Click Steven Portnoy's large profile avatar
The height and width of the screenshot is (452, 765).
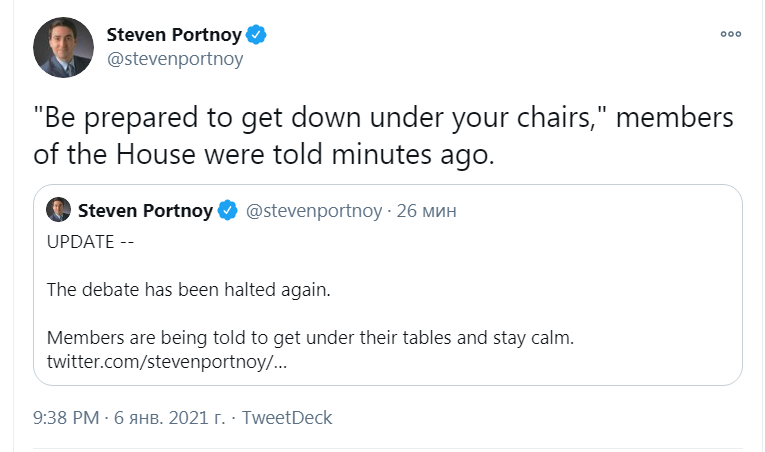(x=64, y=47)
